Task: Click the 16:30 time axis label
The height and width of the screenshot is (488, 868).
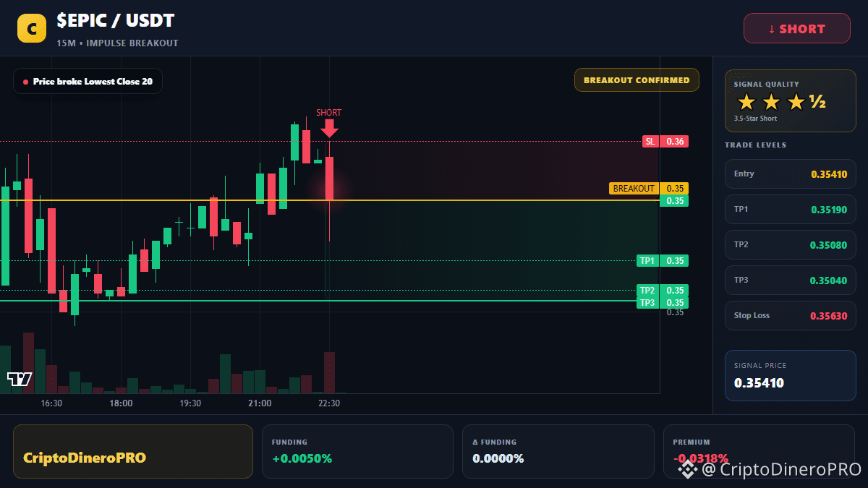Action: [x=51, y=403]
